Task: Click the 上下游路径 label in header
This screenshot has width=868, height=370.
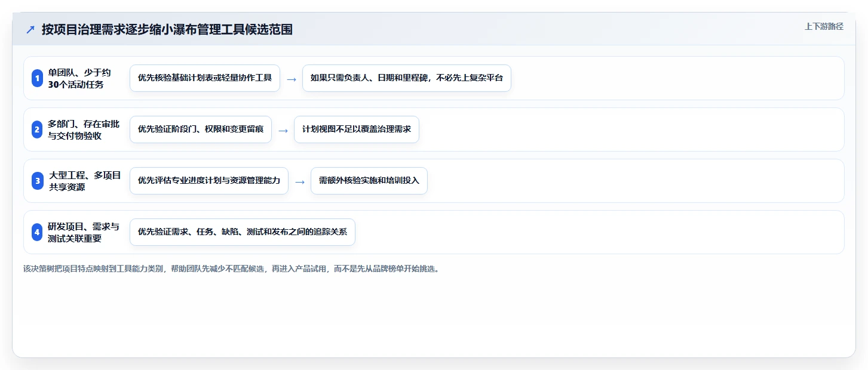Action: [824, 26]
